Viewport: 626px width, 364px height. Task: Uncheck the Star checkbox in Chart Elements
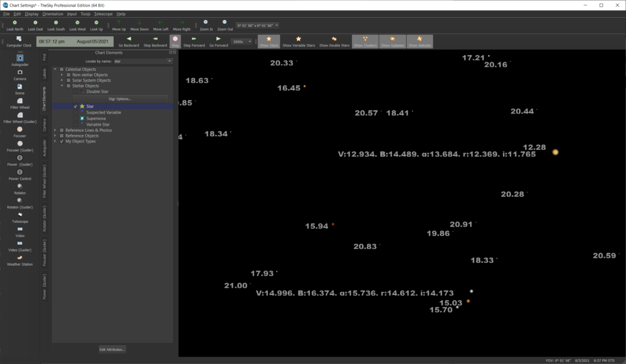pos(76,106)
